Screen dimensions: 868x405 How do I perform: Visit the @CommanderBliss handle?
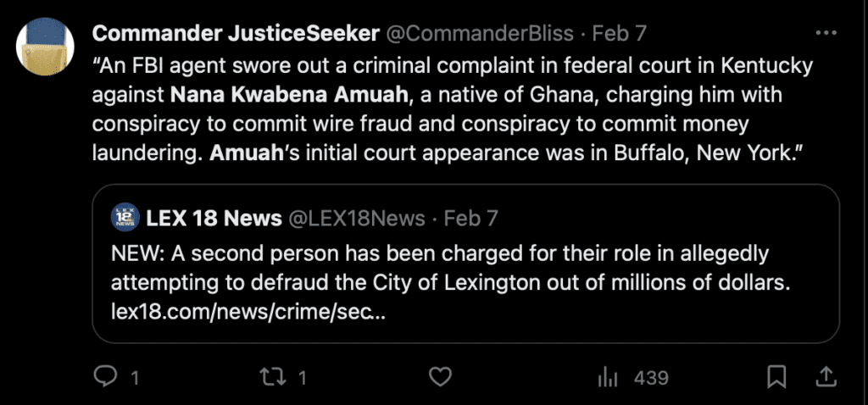(479, 34)
